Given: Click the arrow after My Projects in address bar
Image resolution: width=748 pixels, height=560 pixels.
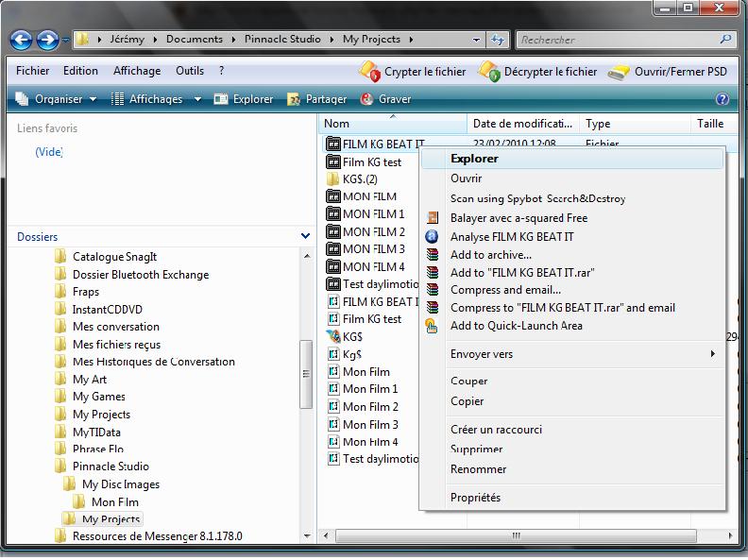Looking at the screenshot, I should (x=411, y=40).
